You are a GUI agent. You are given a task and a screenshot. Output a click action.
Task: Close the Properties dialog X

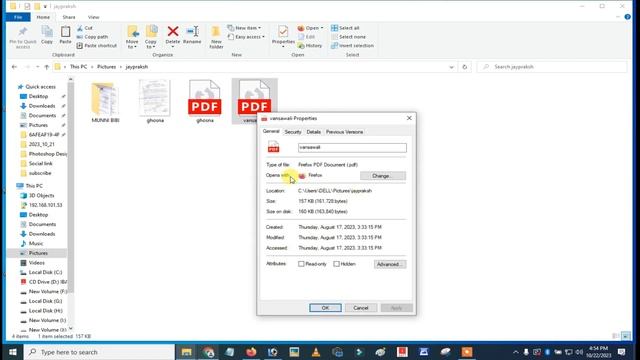(409, 118)
